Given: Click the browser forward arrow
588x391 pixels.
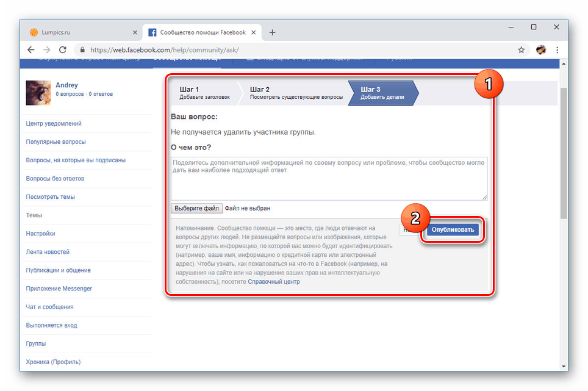Looking at the screenshot, I should [x=46, y=50].
